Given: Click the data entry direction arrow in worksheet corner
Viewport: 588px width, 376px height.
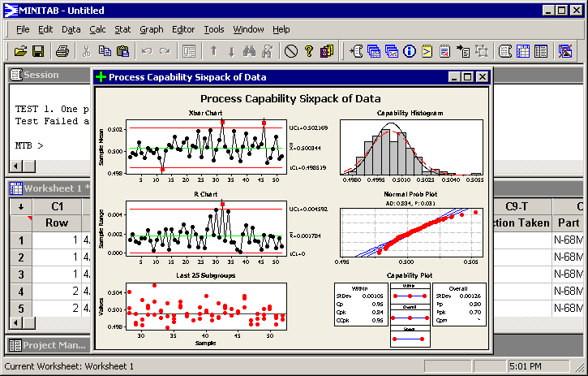Looking at the screenshot, I should pyautogui.click(x=19, y=206).
